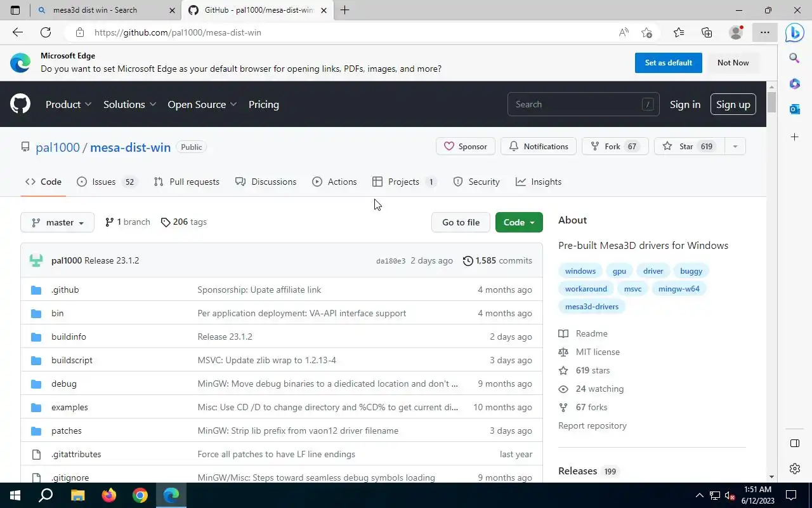This screenshot has height=508, width=812.
Task: Open the green Code dropdown button
Action: coord(519,222)
